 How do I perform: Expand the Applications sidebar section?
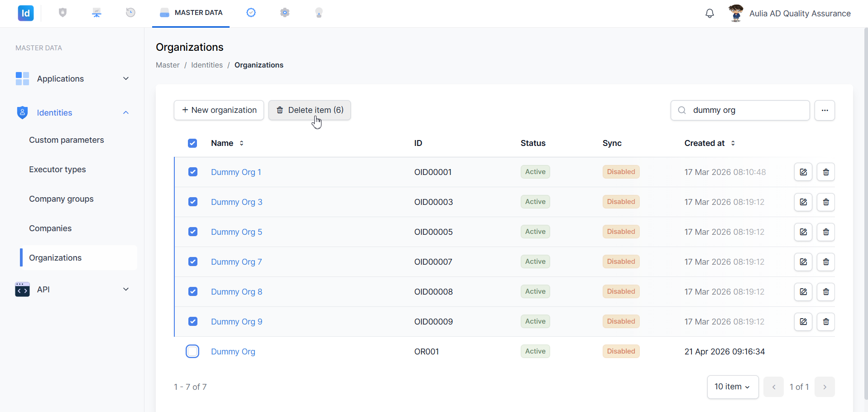tap(72, 79)
